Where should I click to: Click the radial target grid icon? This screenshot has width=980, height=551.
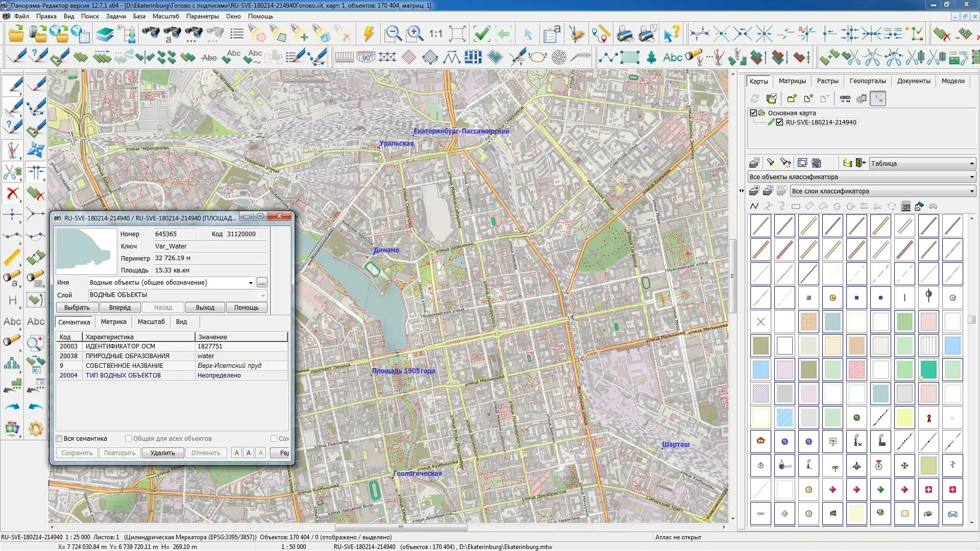(559, 57)
